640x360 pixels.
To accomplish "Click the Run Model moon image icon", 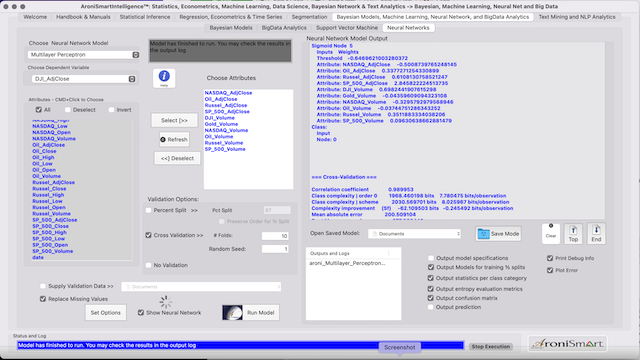I will tap(232, 313).
